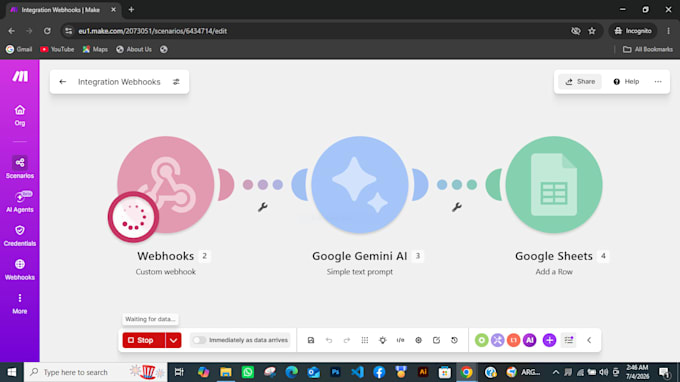The image size is (680, 382).
Task: Open the About Us bookmark
Action: pos(134,49)
